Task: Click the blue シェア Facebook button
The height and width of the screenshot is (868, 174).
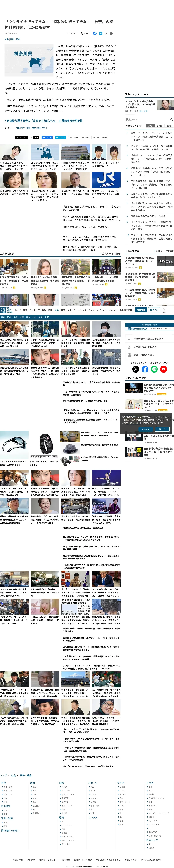Action: 47,137
